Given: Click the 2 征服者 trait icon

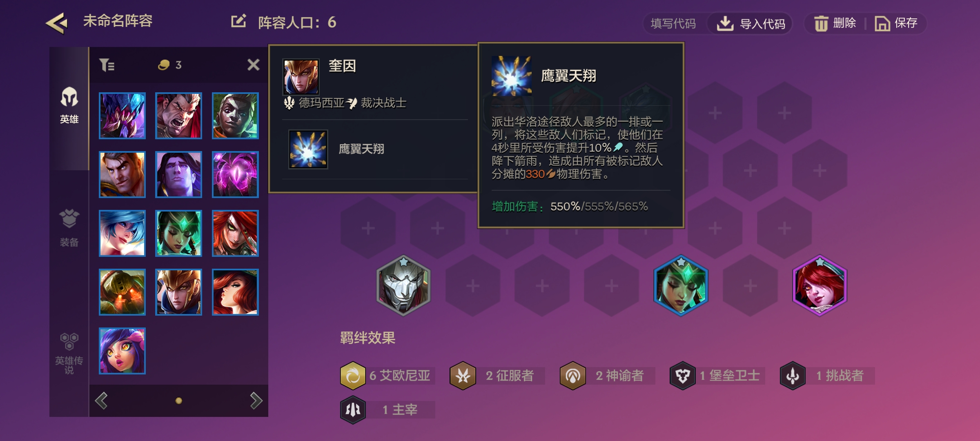Looking at the screenshot, I should tap(463, 375).
